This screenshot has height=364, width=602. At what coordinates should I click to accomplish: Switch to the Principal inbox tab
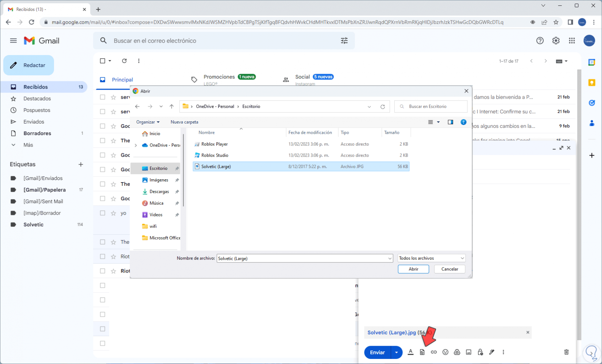[122, 80]
